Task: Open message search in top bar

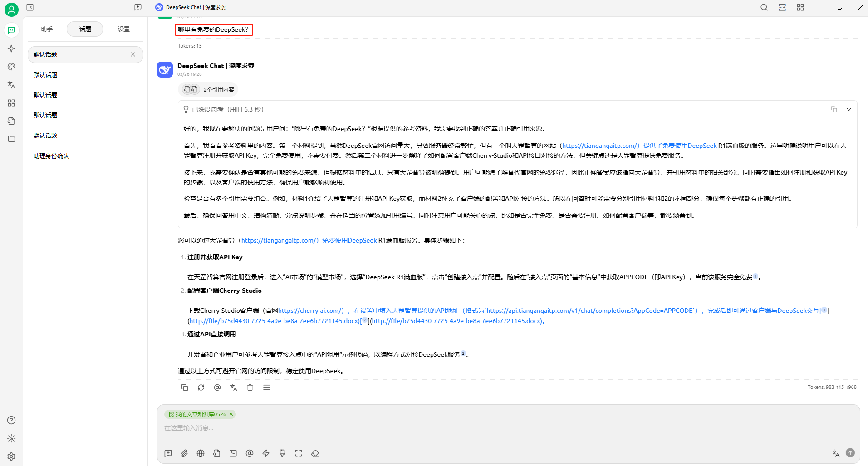Action: click(x=764, y=7)
